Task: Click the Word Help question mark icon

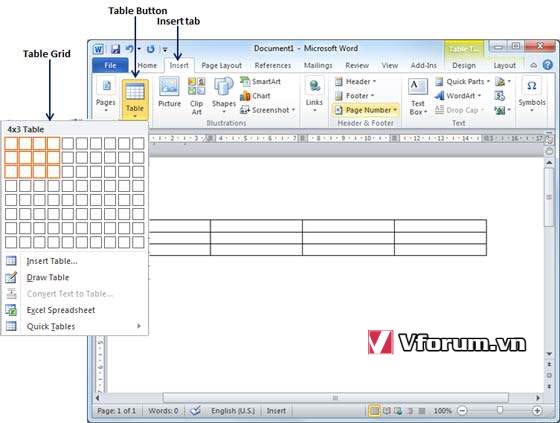Action: [x=548, y=65]
